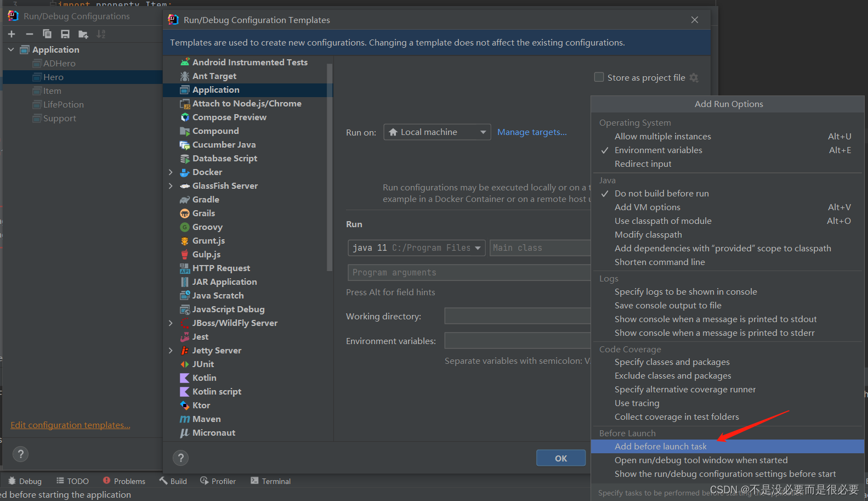This screenshot has height=501, width=868.
Task: Toggle Environment variables run option
Action: coord(658,150)
